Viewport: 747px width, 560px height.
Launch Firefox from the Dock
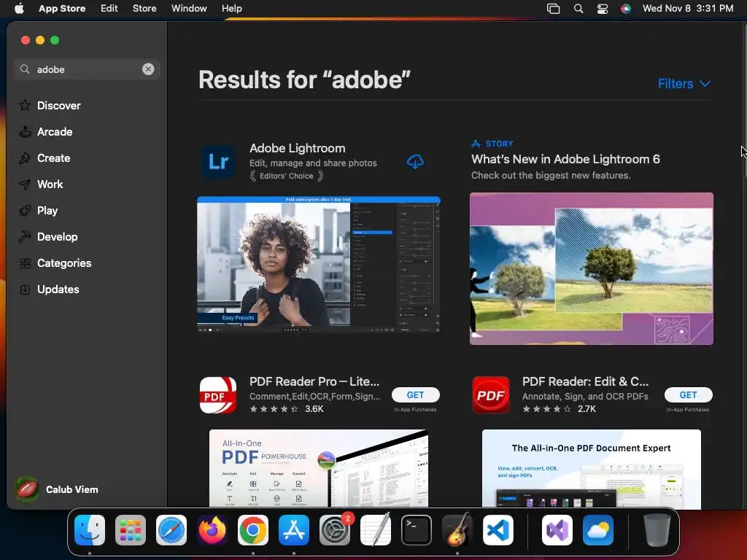212,530
